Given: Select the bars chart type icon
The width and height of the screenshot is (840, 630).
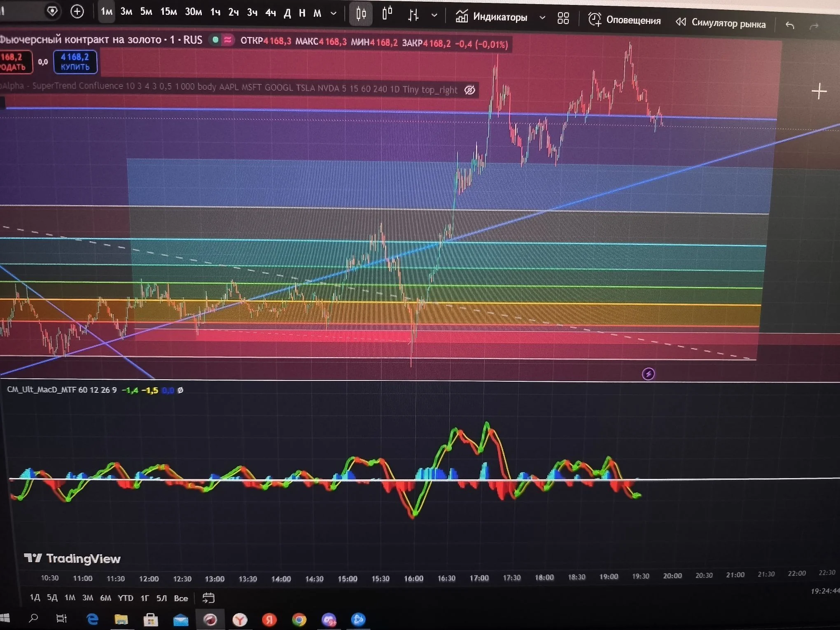Looking at the screenshot, I should tap(413, 15).
